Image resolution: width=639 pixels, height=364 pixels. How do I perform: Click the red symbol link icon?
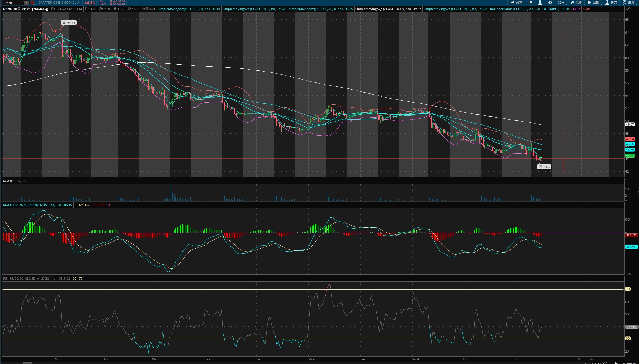(x=32, y=3)
